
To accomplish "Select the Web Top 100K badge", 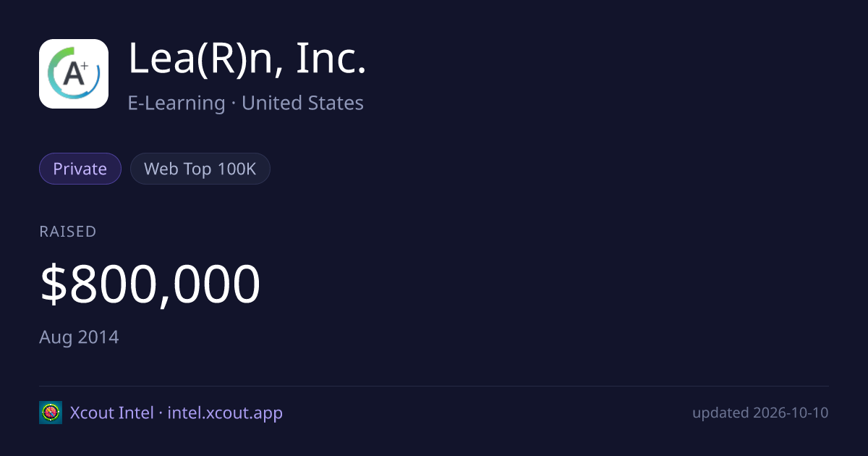I will click(200, 169).
